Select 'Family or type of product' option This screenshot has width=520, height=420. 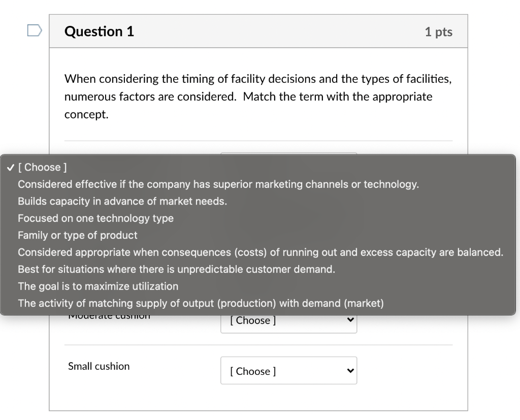tap(78, 235)
